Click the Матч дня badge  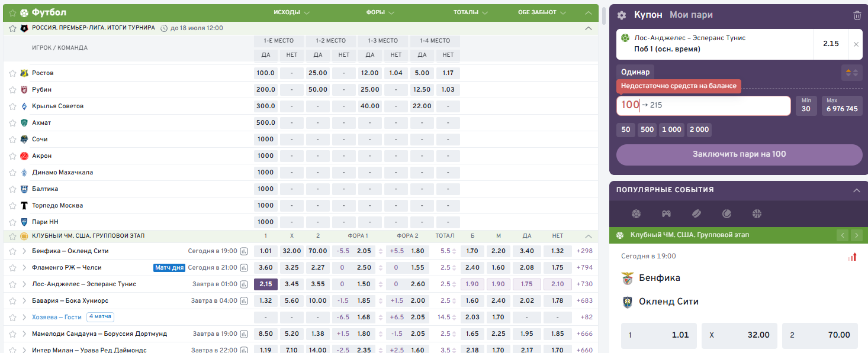[169, 268]
